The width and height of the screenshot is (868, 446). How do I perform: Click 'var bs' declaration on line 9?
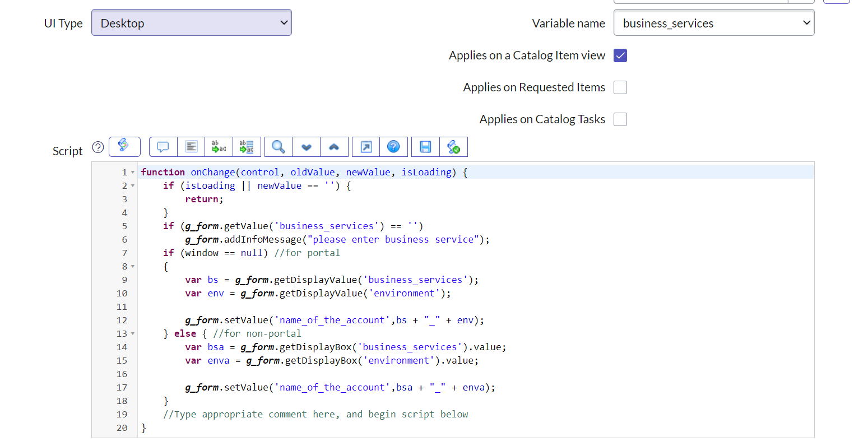(x=202, y=280)
